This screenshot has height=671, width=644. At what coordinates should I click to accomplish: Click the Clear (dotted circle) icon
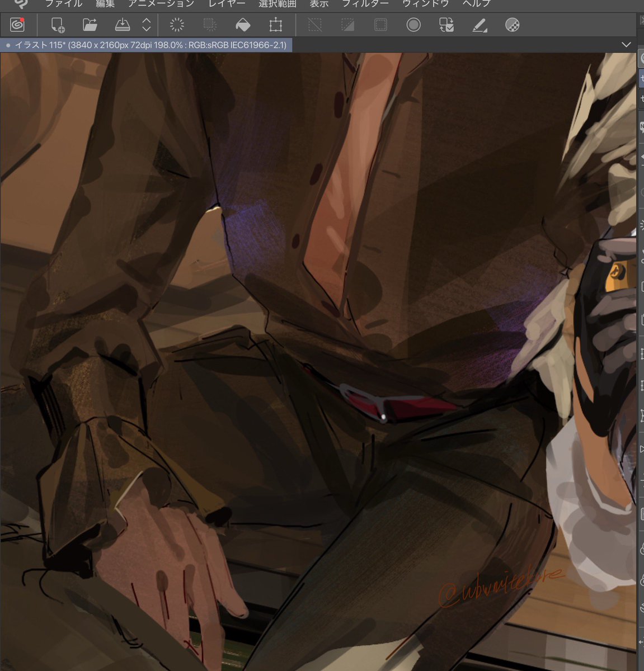[x=177, y=25]
